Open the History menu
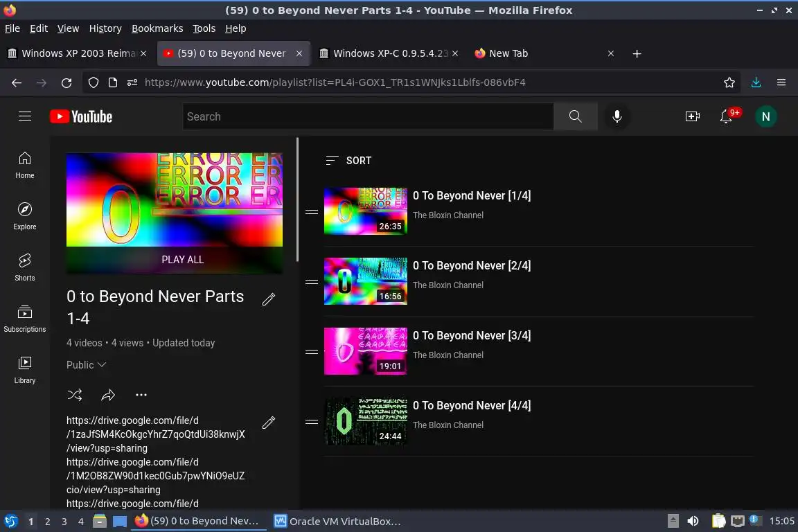798x532 pixels. tap(105, 28)
